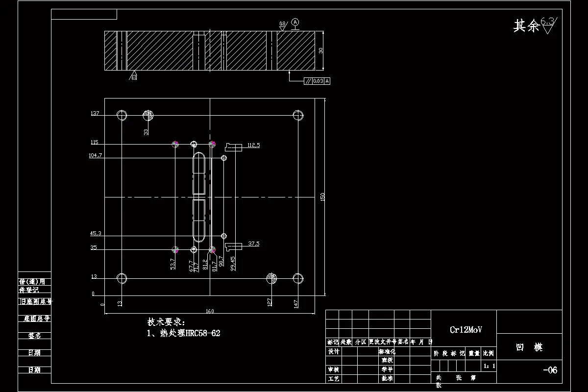Viewport: 588px width, 392px height.
Task: Click the bottom-right corner guide hole above 147
Action: [x=298, y=278]
